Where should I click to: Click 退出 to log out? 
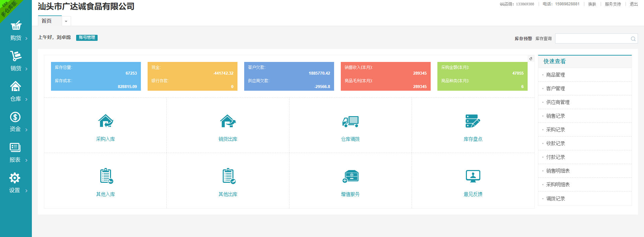634,4
